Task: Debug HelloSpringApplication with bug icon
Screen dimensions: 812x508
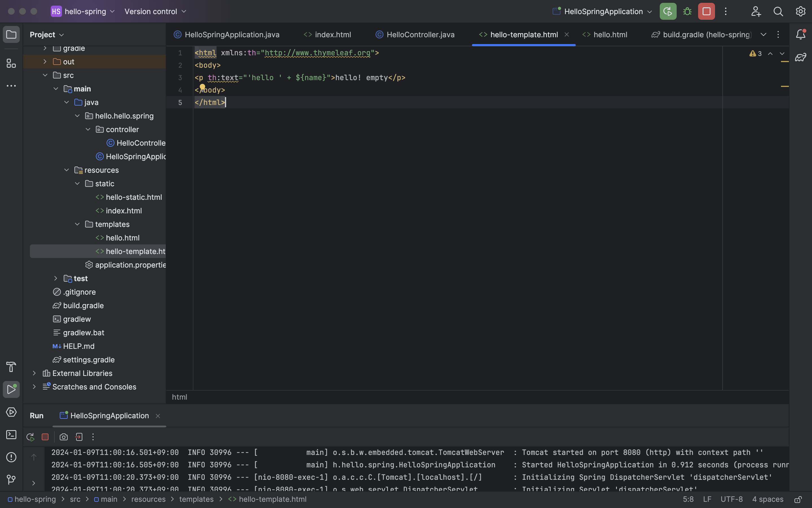Action: click(687, 11)
